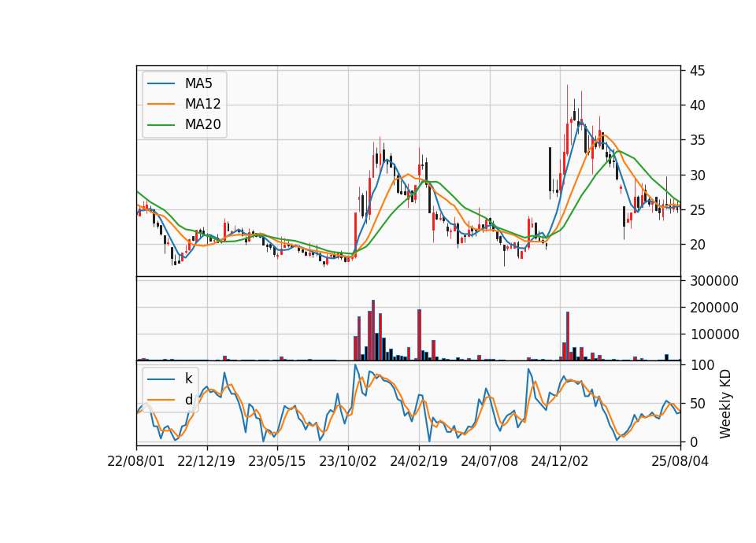Click the 24/02/19 date axis label

pos(418,461)
